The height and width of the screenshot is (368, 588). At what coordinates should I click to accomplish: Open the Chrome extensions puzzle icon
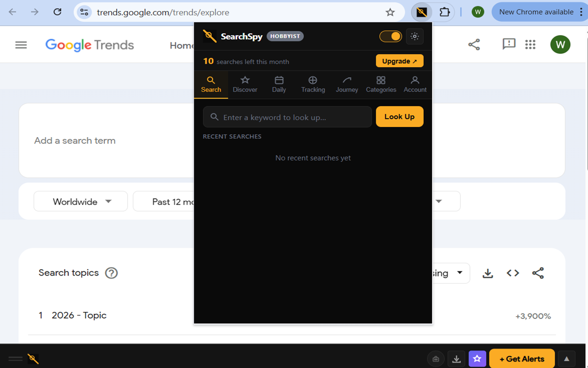444,12
